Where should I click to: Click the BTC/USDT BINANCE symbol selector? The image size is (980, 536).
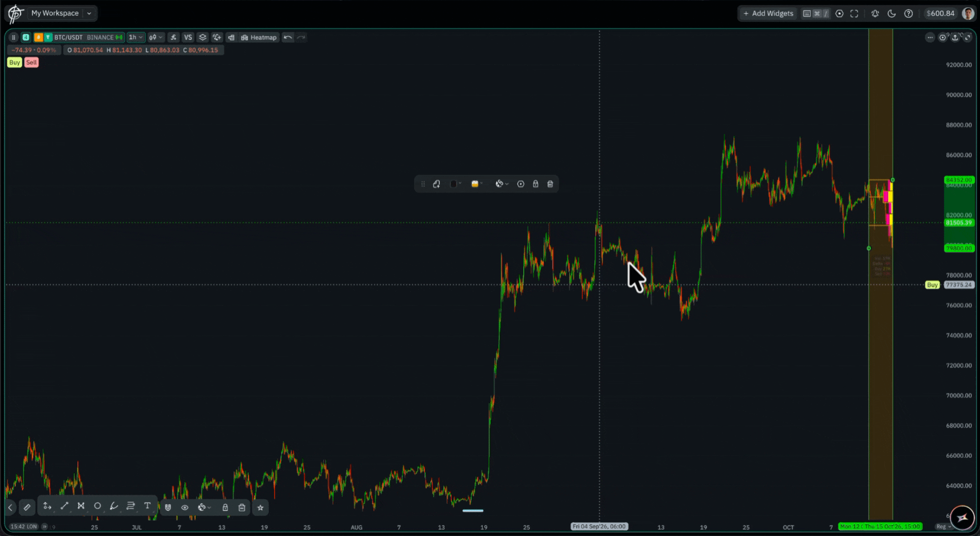[78, 37]
